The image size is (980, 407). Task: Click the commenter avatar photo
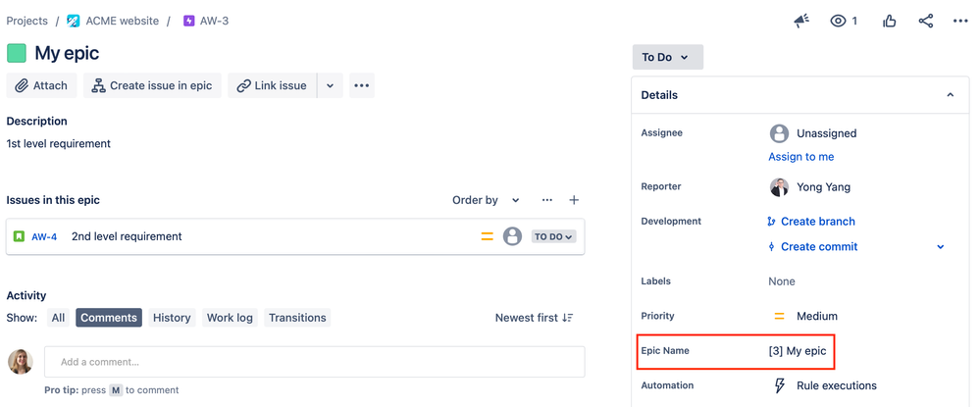[20, 362]
